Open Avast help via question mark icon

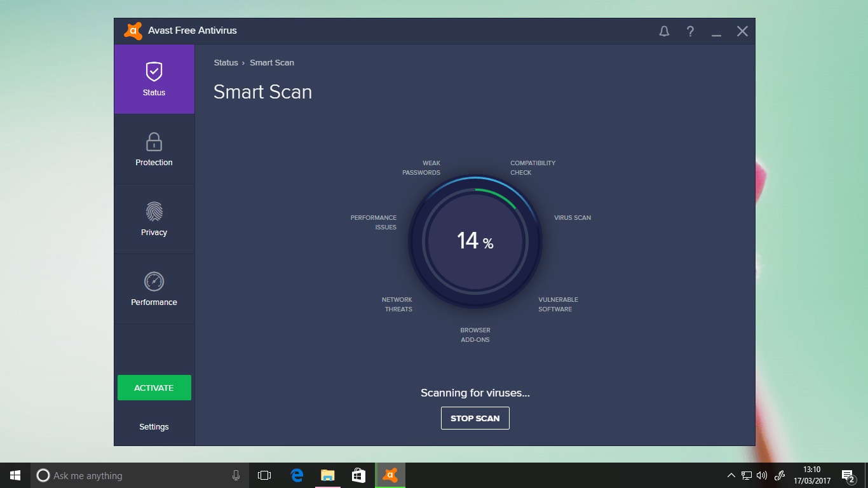pos(690,30)
